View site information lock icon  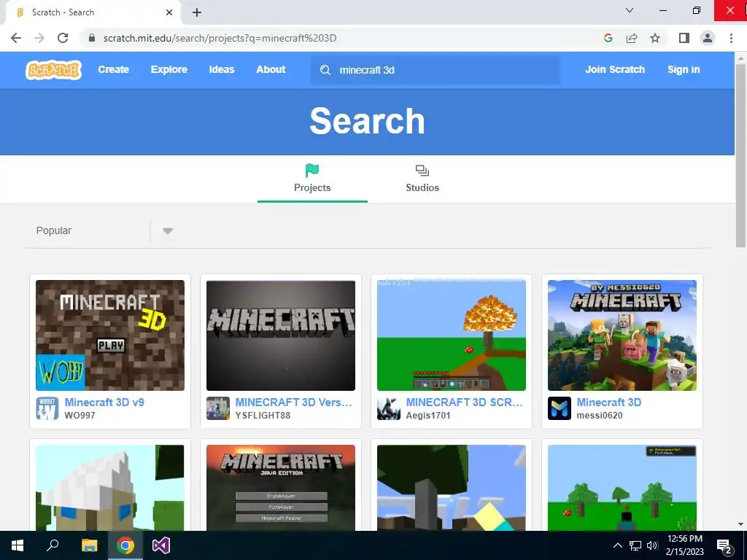pos(92,38)
